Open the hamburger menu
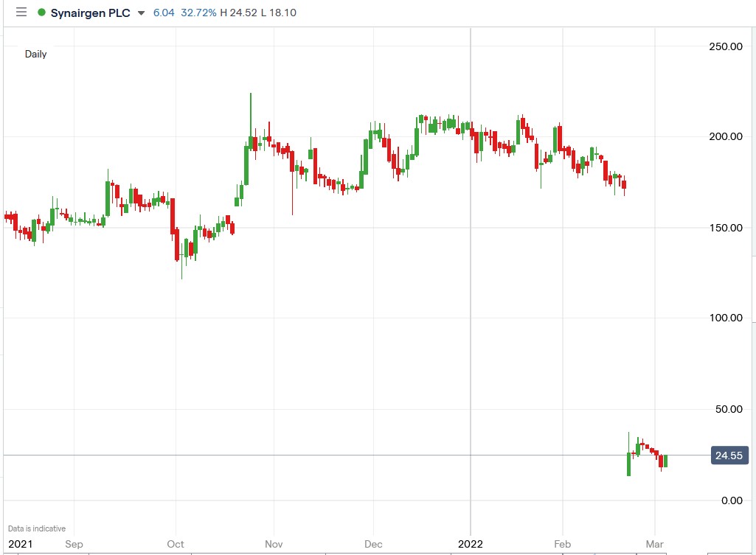Viewport: 756px width, 555px height. 21,12
